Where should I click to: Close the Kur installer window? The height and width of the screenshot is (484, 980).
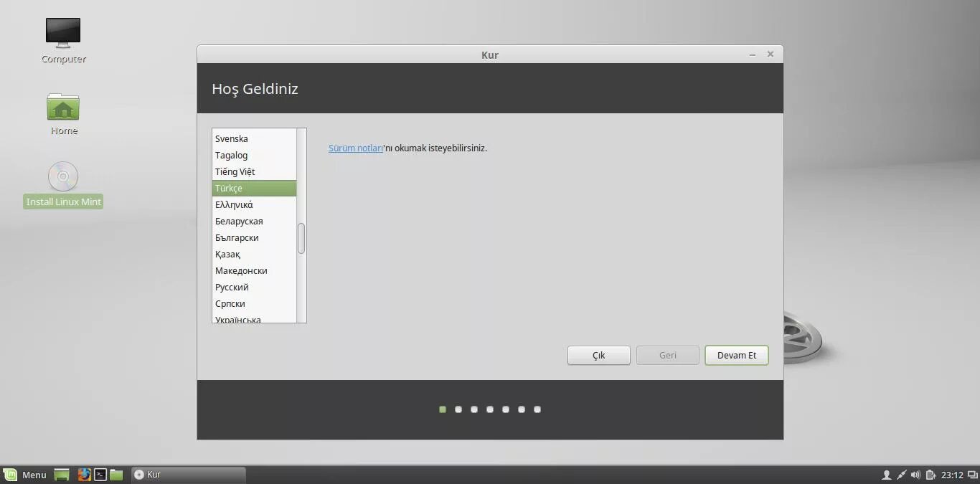(771, 54)
